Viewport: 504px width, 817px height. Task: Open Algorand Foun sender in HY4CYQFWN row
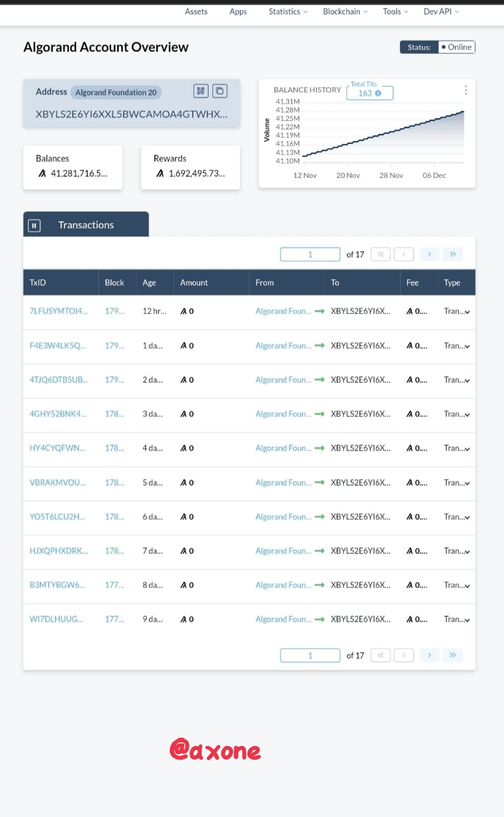(x=284, y=448)
